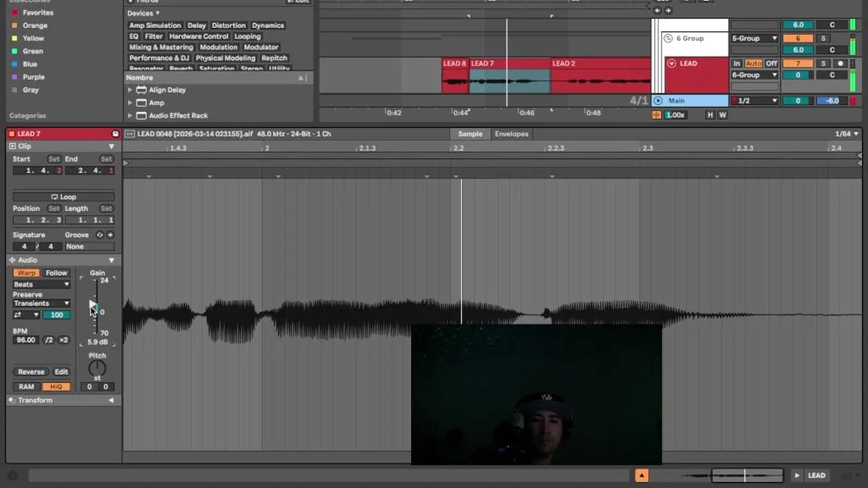Expand the Transform section
This screenshot has width=868, height=488.
(111, 400)
